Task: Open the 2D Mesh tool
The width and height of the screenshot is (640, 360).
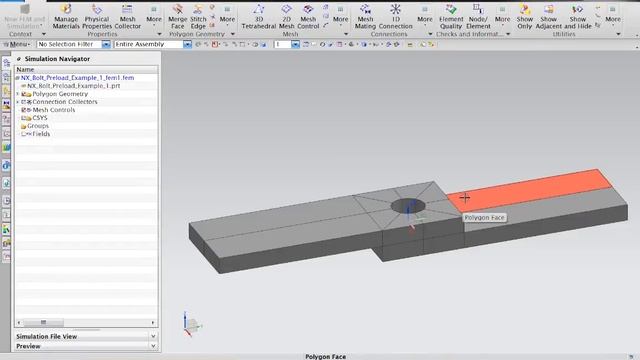Action: pos(287,16)
